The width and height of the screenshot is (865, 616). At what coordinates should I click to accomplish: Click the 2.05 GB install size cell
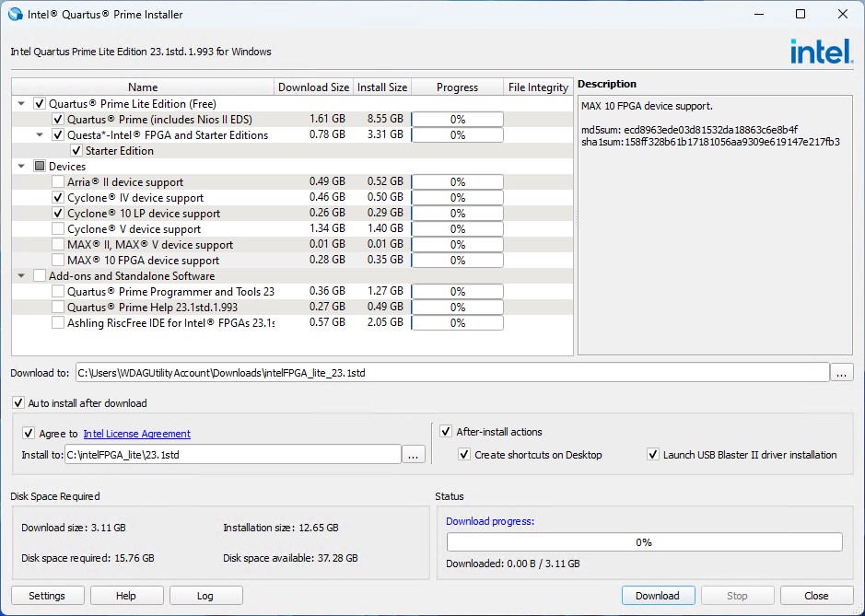click(385, 322)
